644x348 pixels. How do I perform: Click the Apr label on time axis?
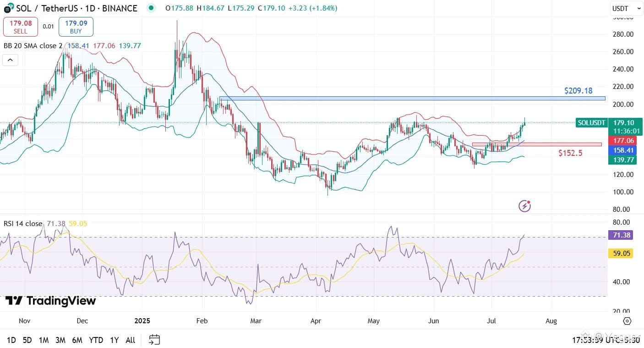point(316,321)
